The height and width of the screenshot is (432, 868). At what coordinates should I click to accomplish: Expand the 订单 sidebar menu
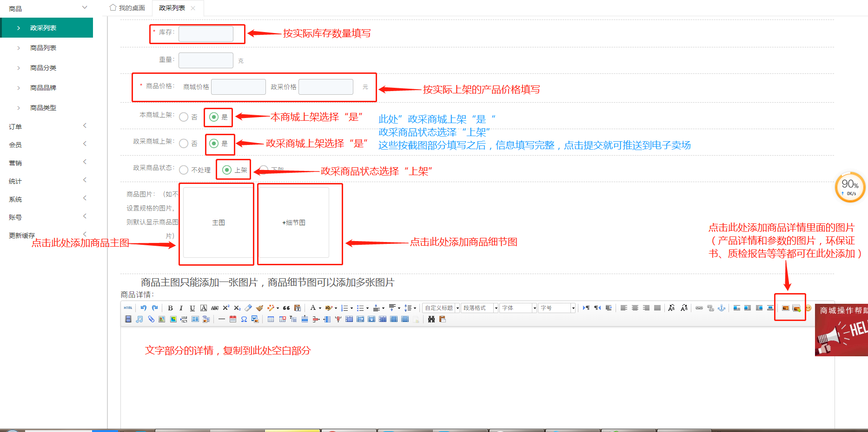tap(46, 126)
